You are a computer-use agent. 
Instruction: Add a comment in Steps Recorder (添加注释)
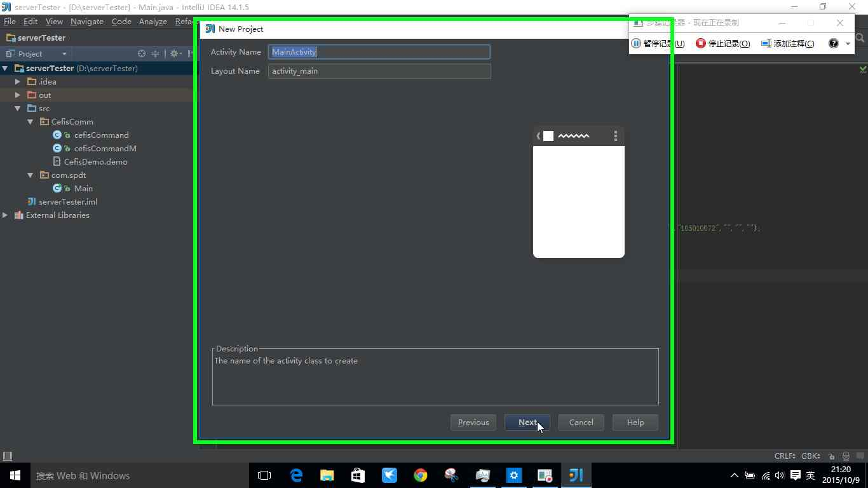click(x=788, y=43)
